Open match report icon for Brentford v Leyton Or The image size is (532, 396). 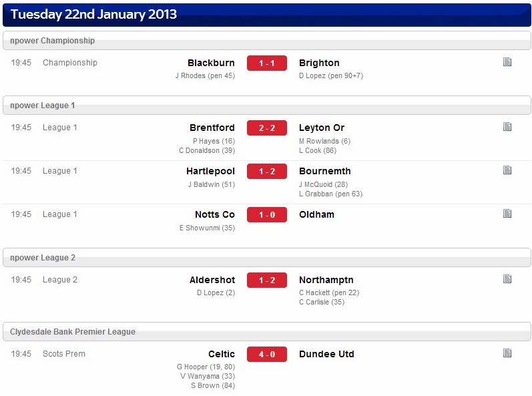[507, 127]
